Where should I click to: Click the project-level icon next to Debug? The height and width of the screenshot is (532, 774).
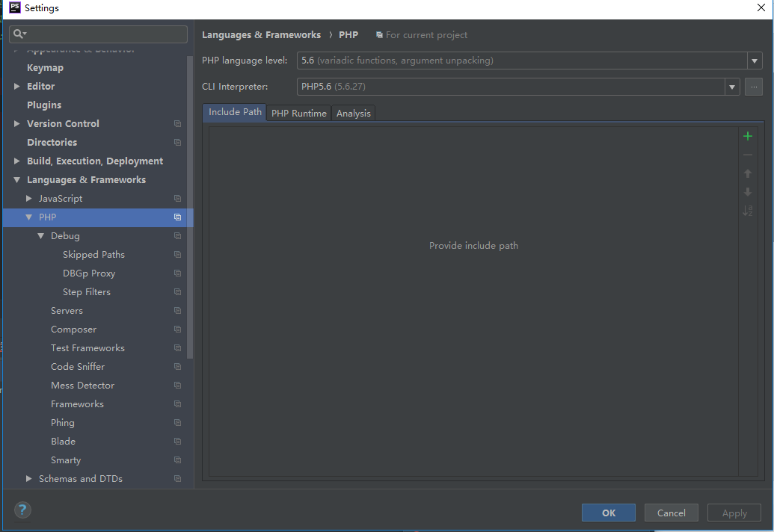pos(178,236)
